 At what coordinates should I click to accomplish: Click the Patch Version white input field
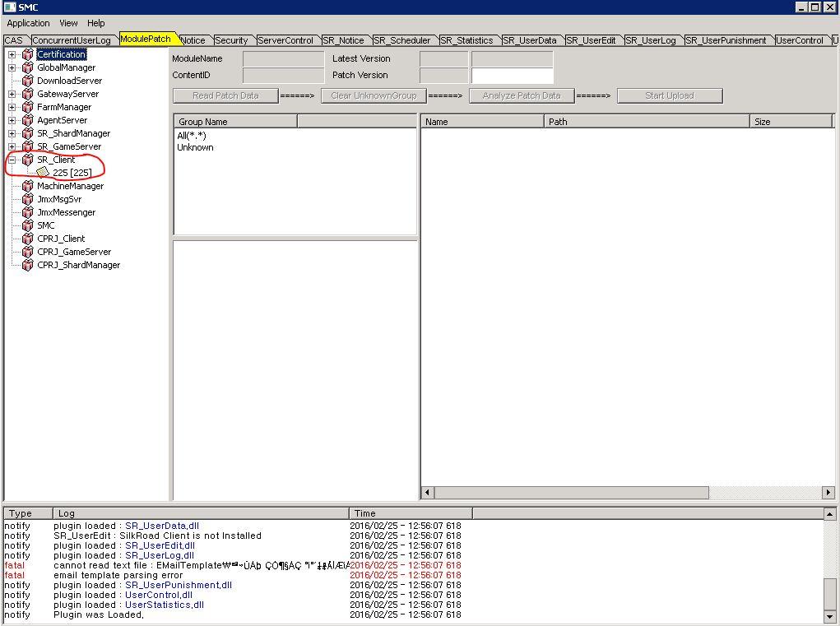click(512, 75)
